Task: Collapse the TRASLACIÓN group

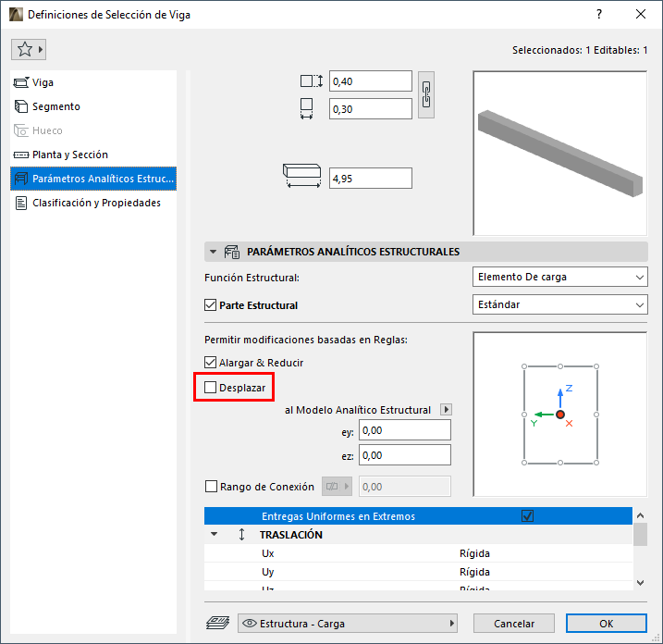Action: 215,535
